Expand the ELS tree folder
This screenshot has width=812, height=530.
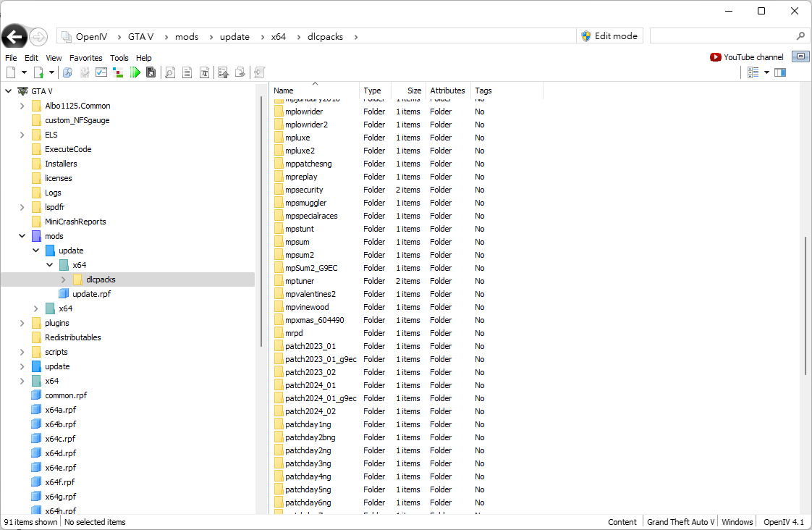pos(22,135)
